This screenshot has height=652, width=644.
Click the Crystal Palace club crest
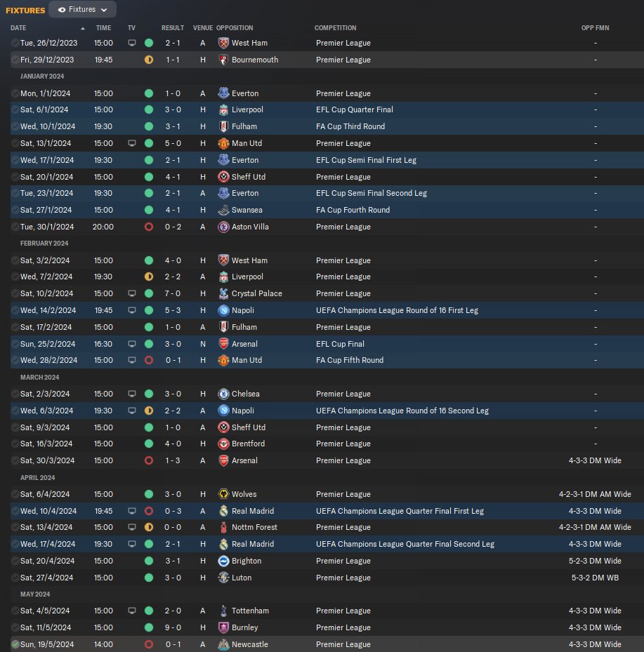pos(223,293)
